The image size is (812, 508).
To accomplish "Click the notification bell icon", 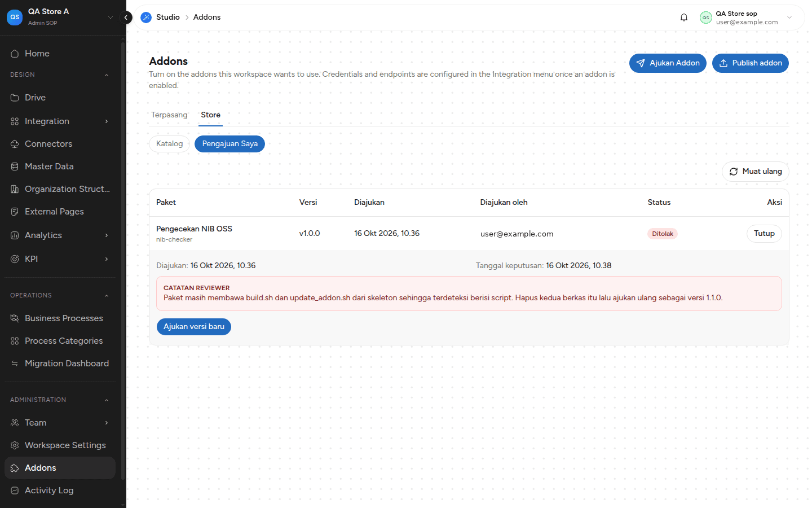I will tap(684, 17).
